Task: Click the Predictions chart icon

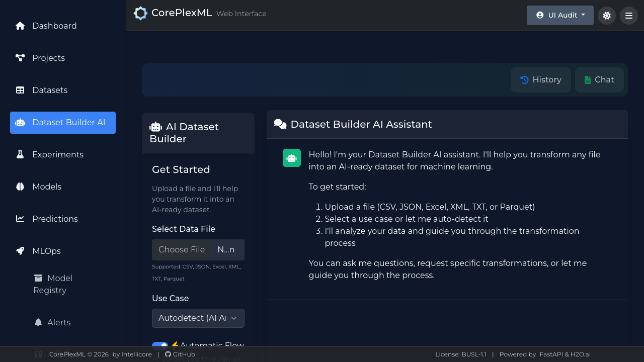Action: point(20,219)
